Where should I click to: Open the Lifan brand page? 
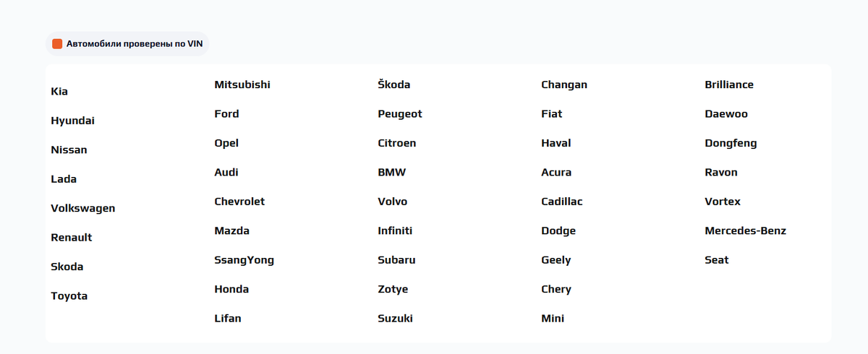(x=228, y=319)
